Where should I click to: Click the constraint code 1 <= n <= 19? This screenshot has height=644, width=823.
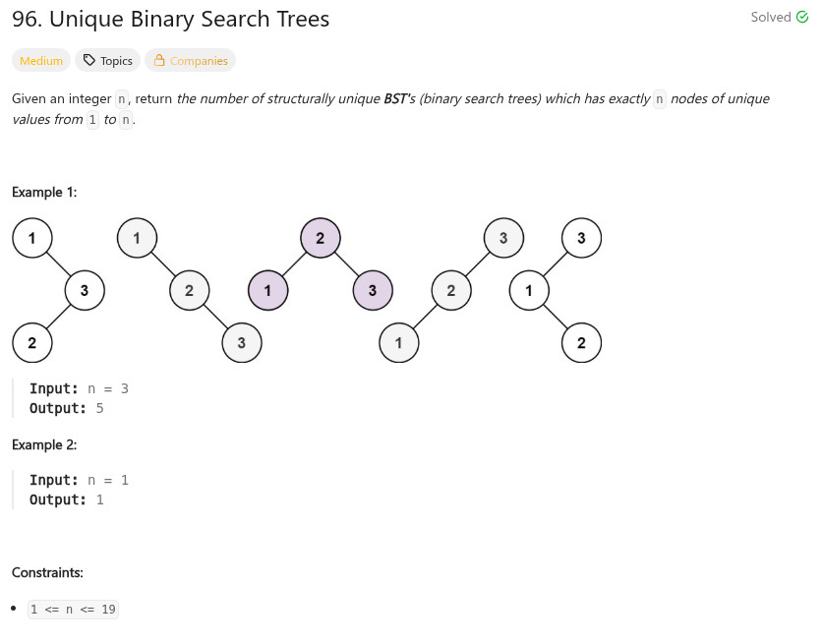tap(73, 610)
